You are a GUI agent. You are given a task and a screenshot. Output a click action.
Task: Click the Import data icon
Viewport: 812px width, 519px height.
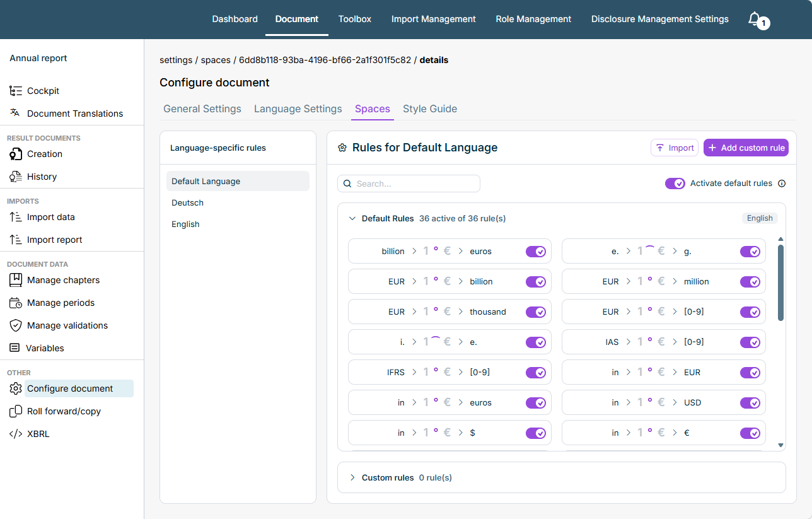point(16,217)
